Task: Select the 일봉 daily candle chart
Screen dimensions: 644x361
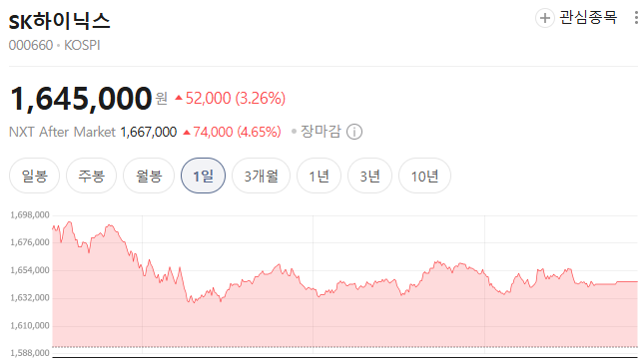Action: click(35, 176)
